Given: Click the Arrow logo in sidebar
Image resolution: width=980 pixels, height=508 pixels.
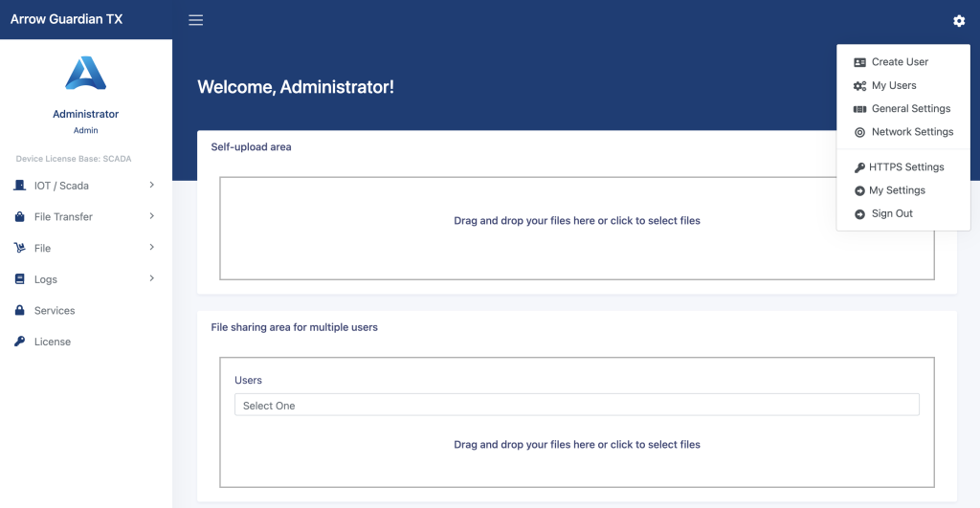Looking at the screenshot, I should pyautogui.click(x=85, y=73).
